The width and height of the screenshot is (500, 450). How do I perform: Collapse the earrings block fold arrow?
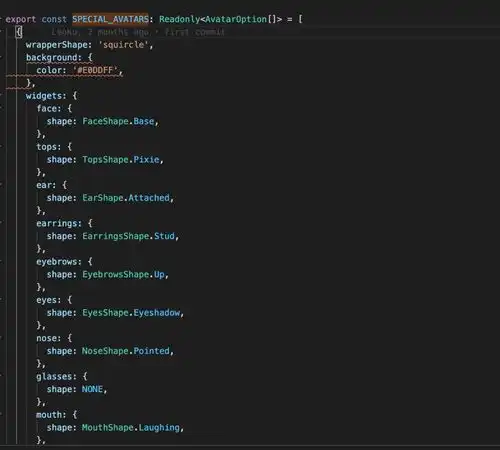[2, 223]
